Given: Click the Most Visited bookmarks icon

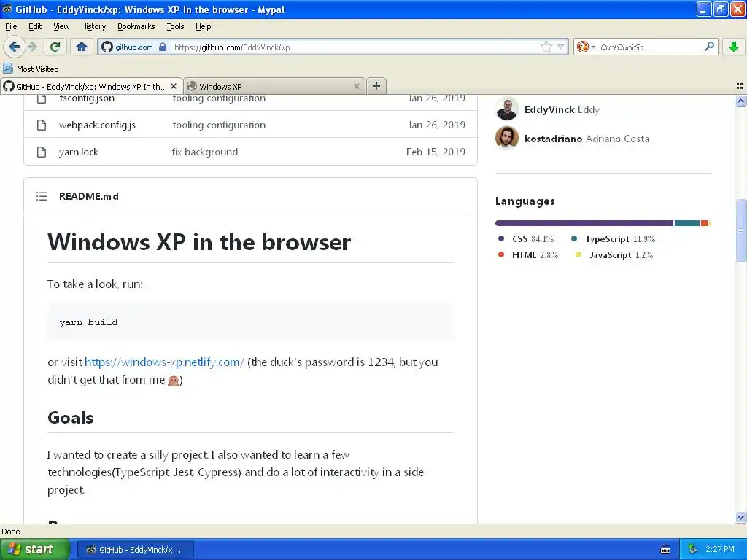Looking at the screenshot, I should point(8,69).
